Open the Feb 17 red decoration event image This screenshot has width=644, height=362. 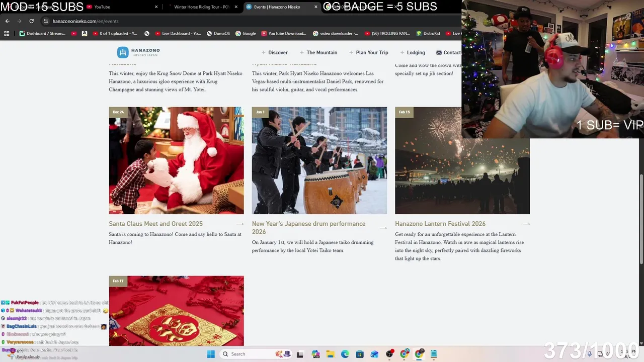coord(176,311)
